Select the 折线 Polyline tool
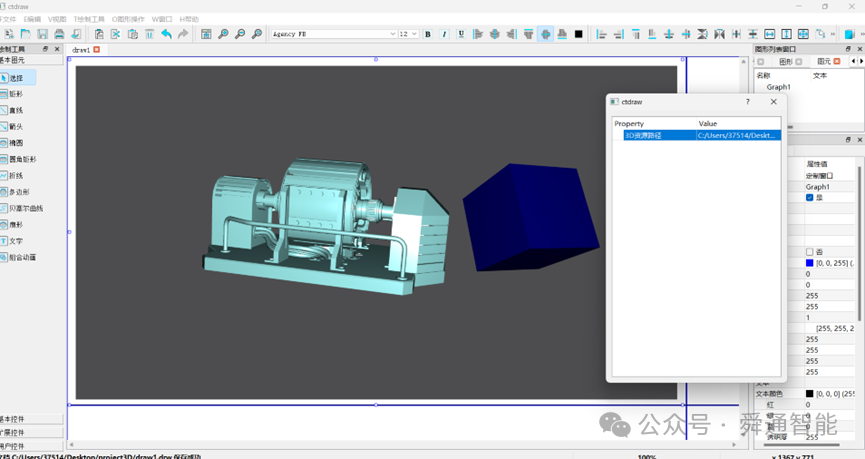The height and width of the screenshot is (459, 865). point(12,175)
